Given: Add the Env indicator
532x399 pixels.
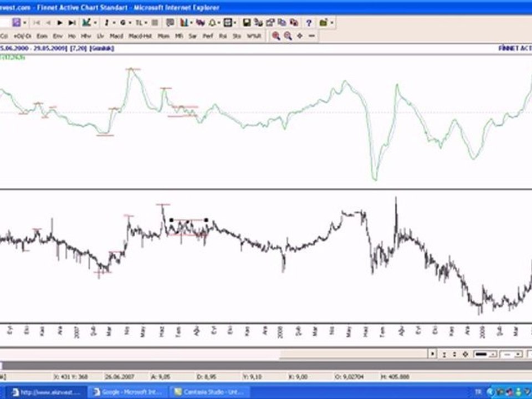Looking at the screenshot, I should coord(58,36).
